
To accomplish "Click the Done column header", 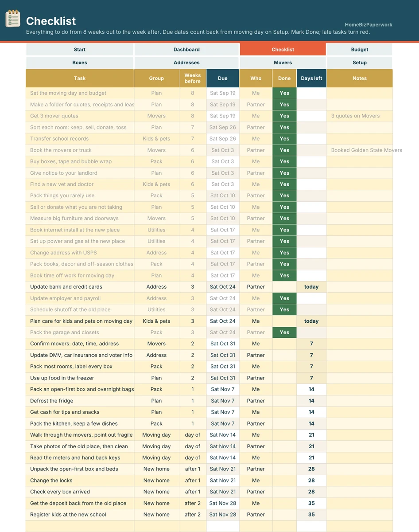I will pyautogui.click(x=284, y=78).
